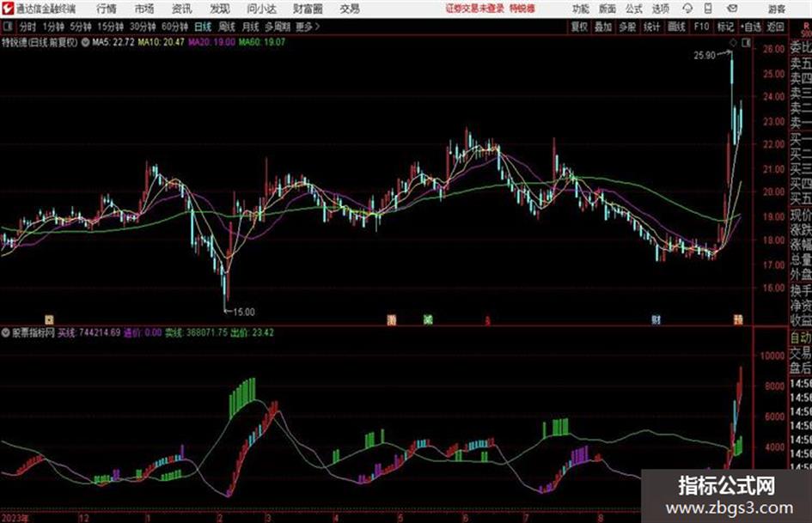Click the 卖线 368071.75 indicator value

click(196, 333)
